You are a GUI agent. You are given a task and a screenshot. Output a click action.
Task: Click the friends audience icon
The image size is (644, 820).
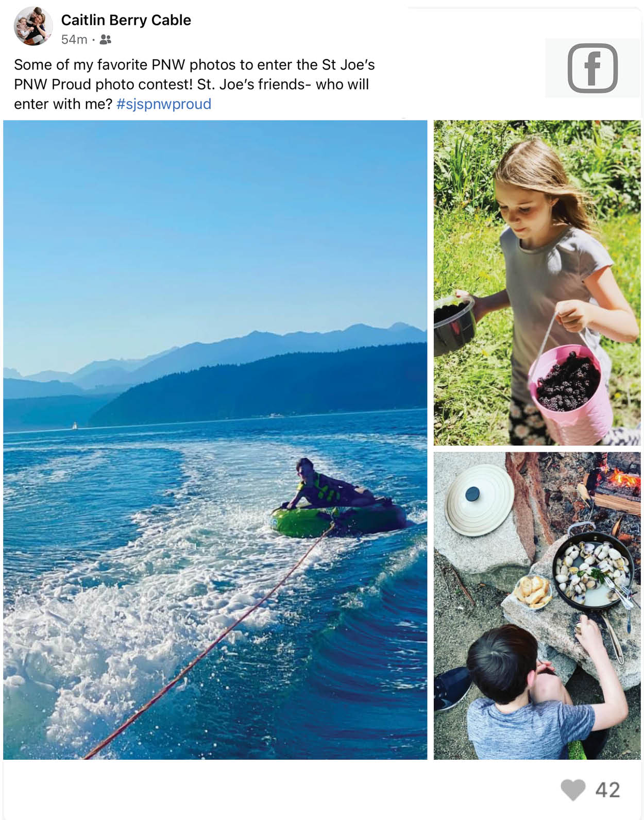pos(105,39)
